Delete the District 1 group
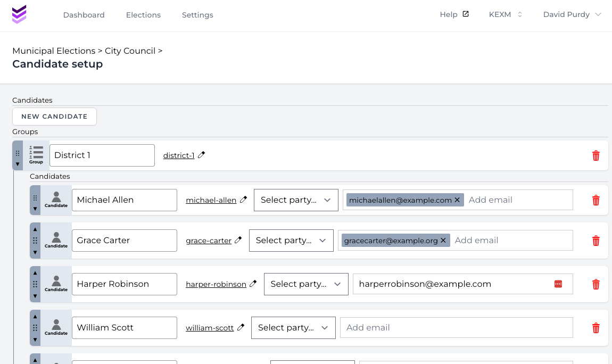This screenshot has width=612, height=364. pyautogui.click(x=596, y=155)
